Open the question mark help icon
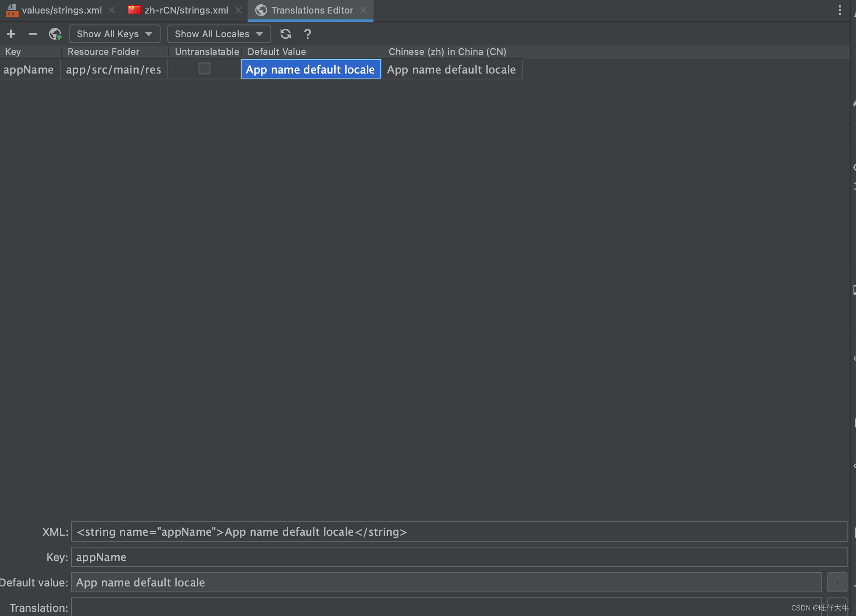The image size is (856, 616). point(308,34)
